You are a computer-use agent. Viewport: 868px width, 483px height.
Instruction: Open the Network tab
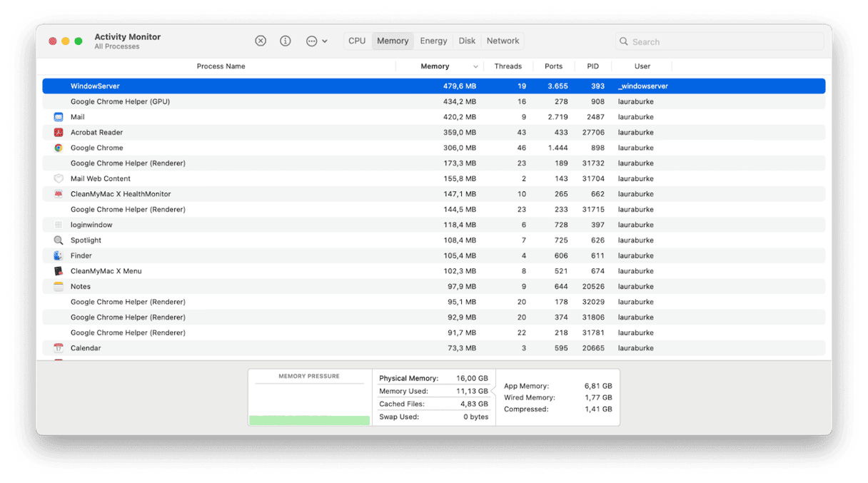point(502,41)
